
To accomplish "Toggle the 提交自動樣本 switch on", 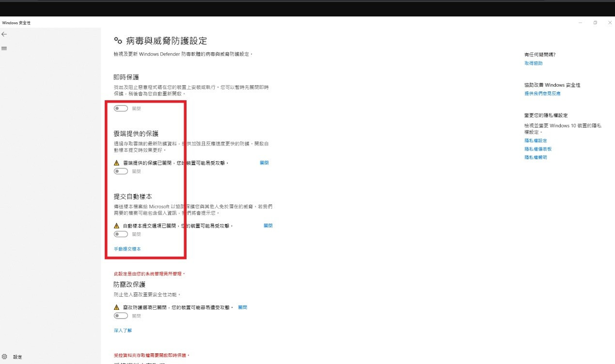I will (121, 234).
